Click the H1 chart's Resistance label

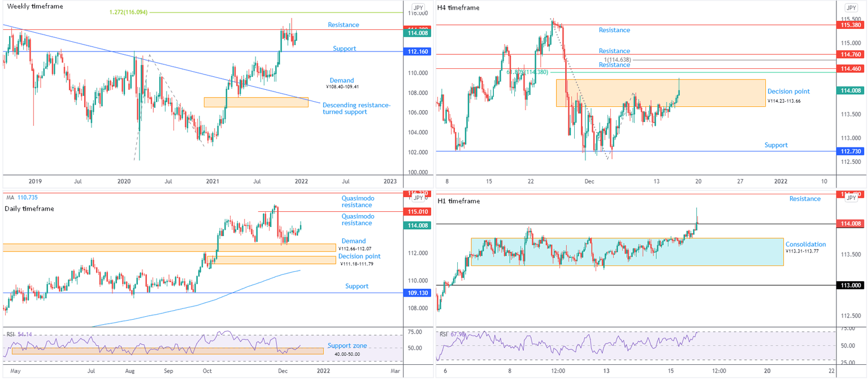(805, 199)
